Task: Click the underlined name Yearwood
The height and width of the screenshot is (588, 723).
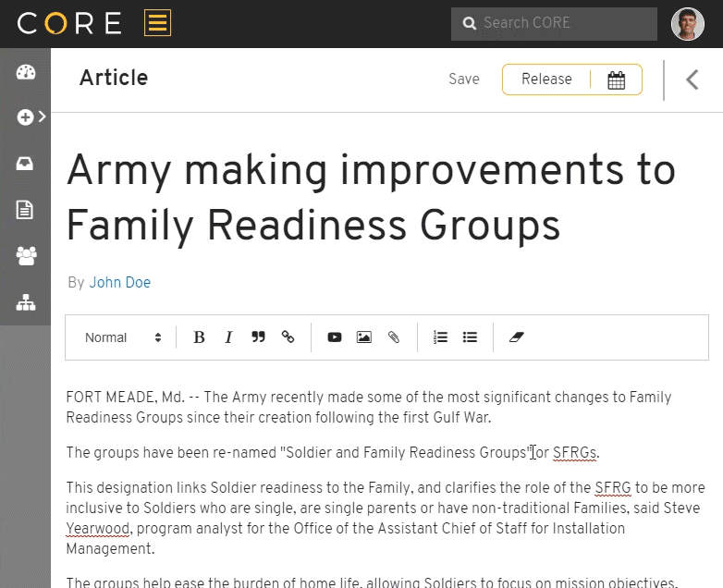Action: tap(98, 529)
